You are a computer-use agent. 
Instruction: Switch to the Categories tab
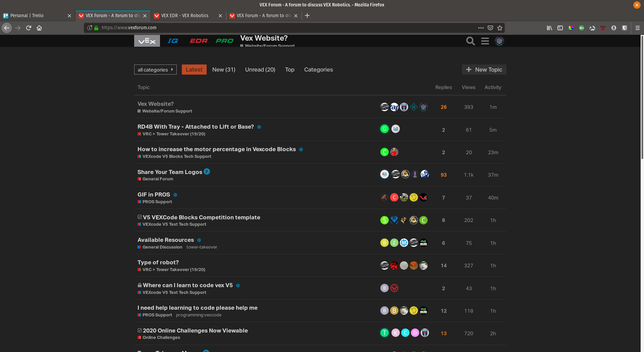pyautogui.click(x=319, y=70)
